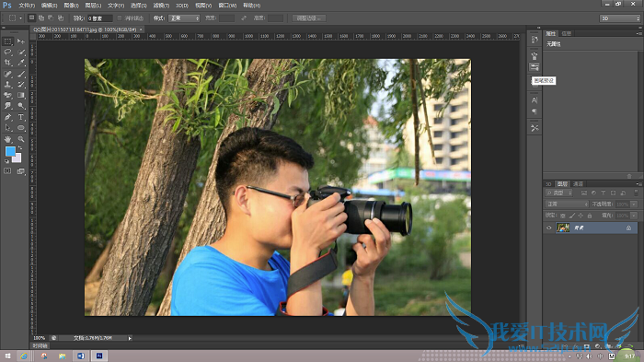This screenshot has width=644, height=362.
Task: Select the Spot Healing Brush tool
Action: tap(7, 74)
